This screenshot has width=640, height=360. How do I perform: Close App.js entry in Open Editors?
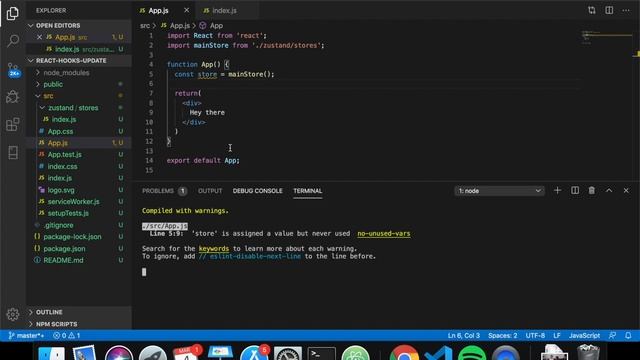(39, 37)
